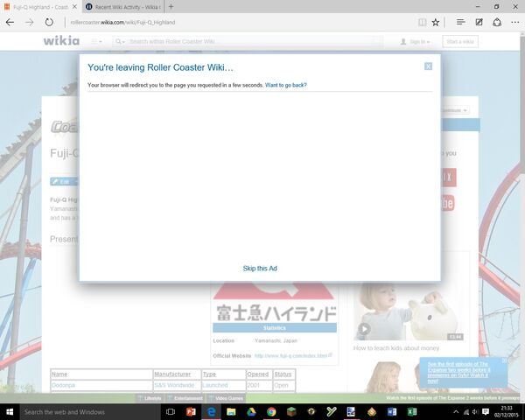Play the 'teach kids about money' video
This screenshot has height=420, width=525.
pos(365,329)
